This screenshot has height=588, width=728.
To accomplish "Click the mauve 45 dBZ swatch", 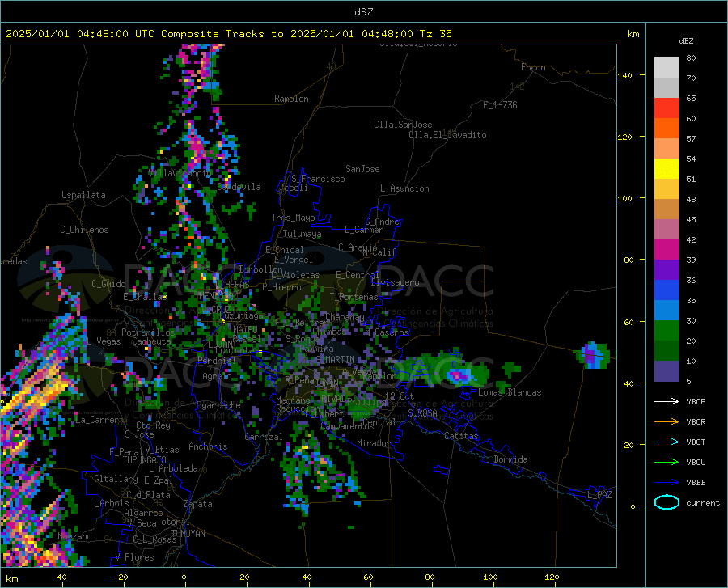I will point(667,230).
